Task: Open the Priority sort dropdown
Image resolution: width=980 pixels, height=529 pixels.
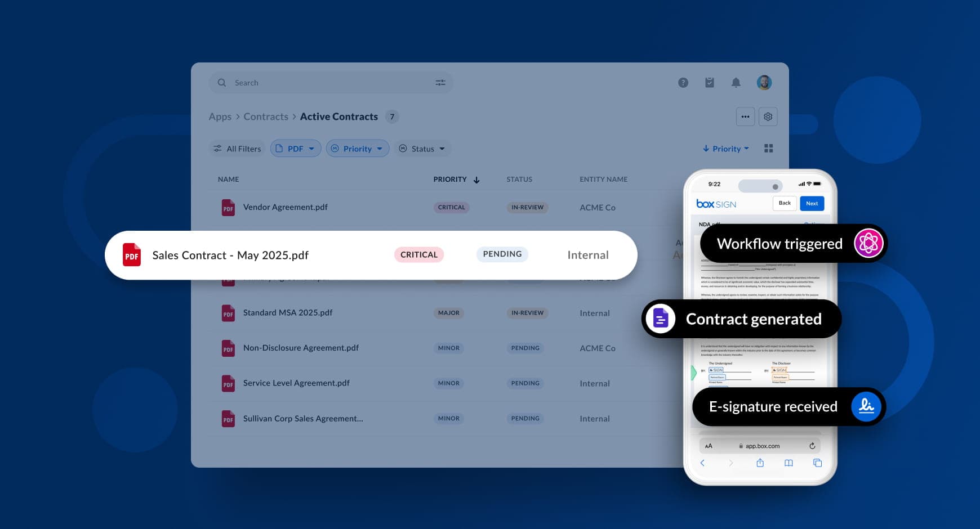Action: coord(726,149)
